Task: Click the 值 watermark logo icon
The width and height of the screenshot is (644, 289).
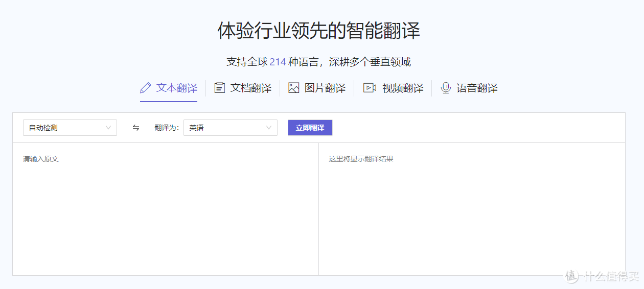Action: click(572, 276)
